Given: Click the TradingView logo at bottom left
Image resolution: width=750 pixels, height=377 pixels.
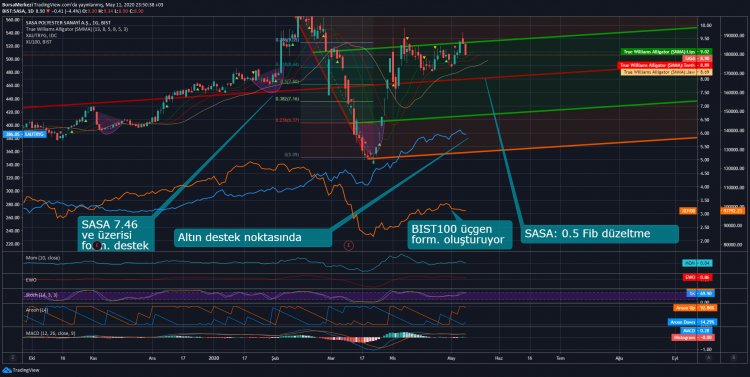Looking at the screenshot, I should (x=21, y=370).
